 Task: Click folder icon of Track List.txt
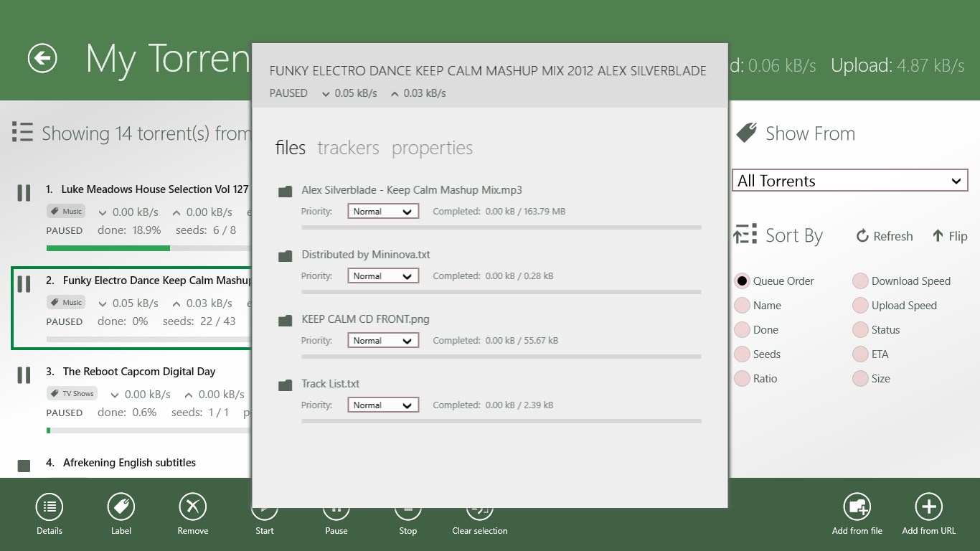(x=286, y=385)
